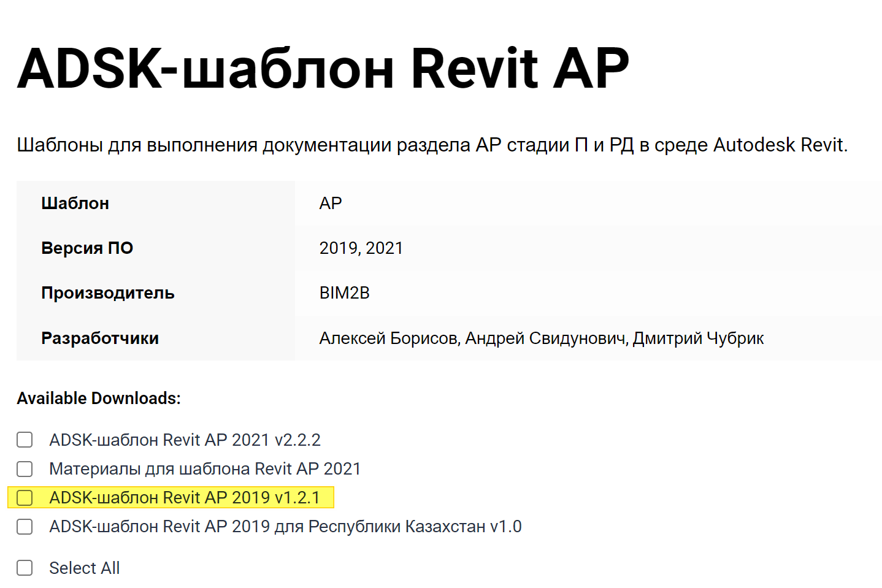Tick checkbox for Республики Казахстан v1.0 template
Image resolution: width=882 pixels, height=588 pixels.
(x=25, y=527)
